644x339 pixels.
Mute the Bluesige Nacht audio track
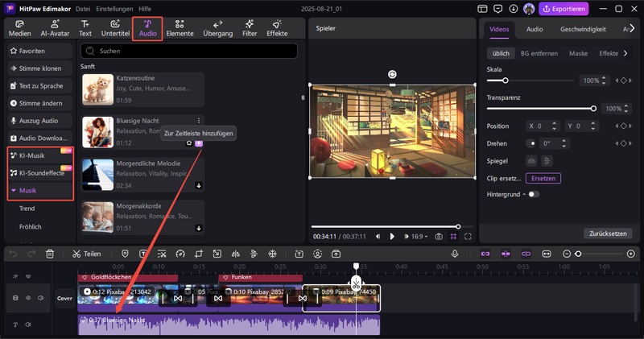tap(28, 325)
